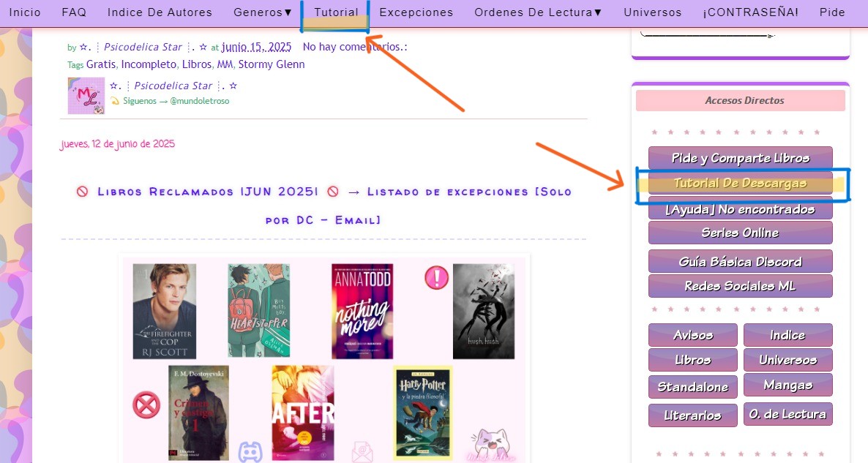Viewport: 868px width, 463px height.
Task: Open Guía Básica Discord button
Action: (x=740, y=262)
